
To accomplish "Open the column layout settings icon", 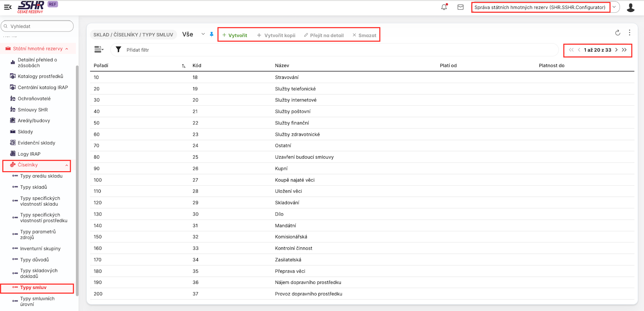I will click(x=99, y=50).
